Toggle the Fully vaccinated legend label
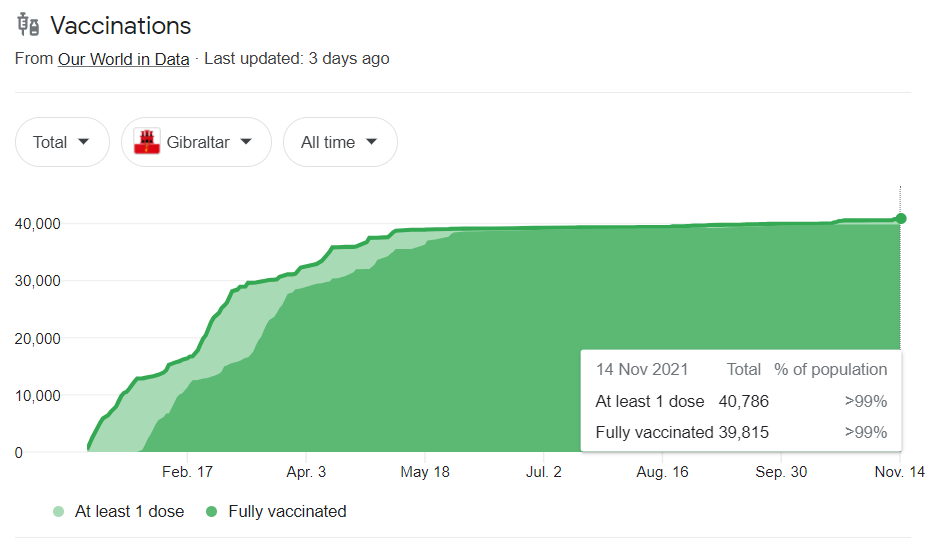Screen dimensions: 935x540 [x=287, y=512]
